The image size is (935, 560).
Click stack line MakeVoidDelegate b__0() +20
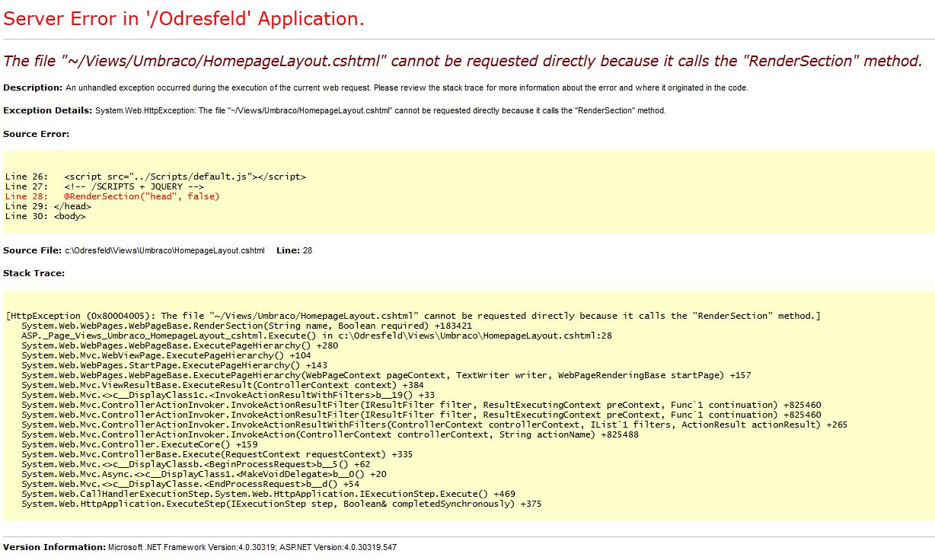point(204,474)
